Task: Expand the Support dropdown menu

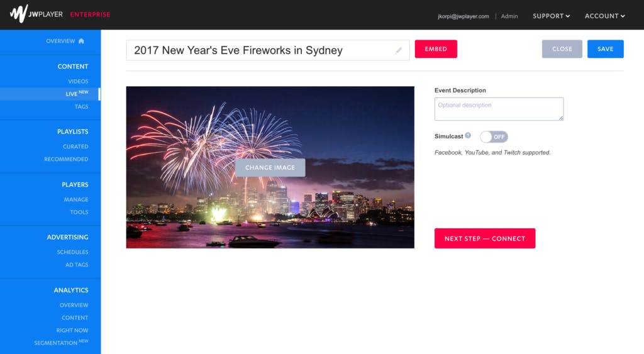Action: point(551,16)
